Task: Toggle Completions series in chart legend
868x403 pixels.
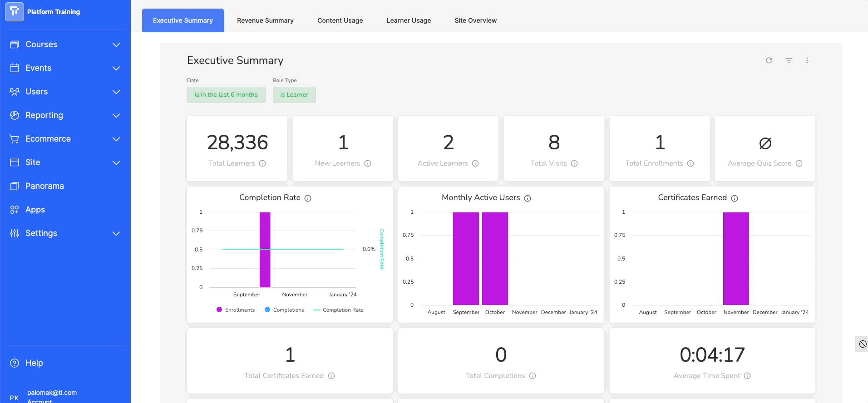Action: pos(284,310)
